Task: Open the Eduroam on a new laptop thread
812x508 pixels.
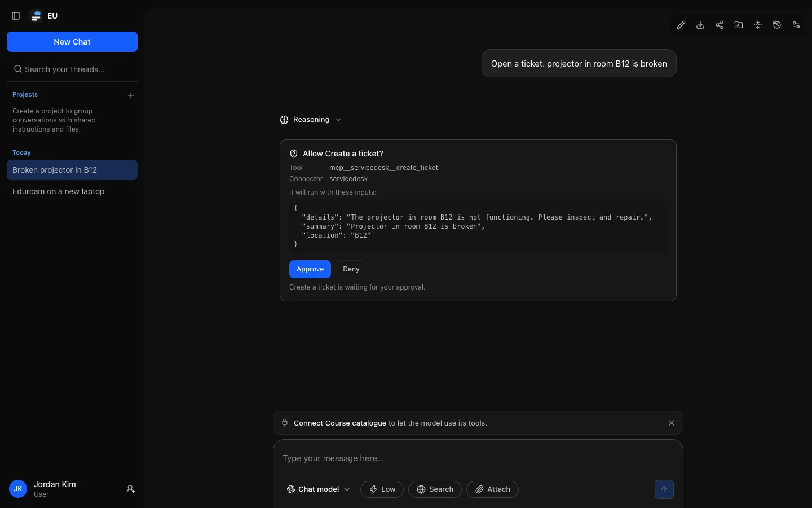Action: coord(72,191)
